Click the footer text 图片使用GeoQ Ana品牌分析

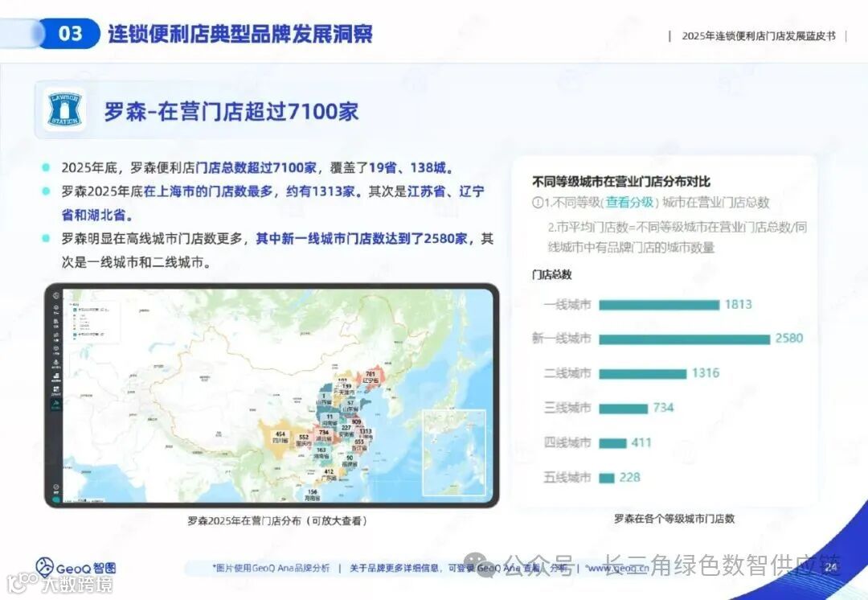pos(271,568)
